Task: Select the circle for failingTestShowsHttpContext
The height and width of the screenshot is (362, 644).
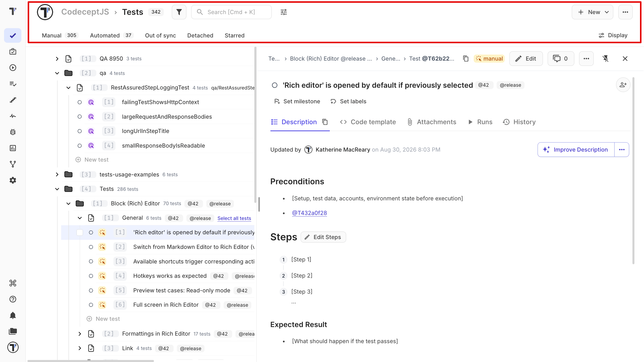Action: click(x=80, y=102)
